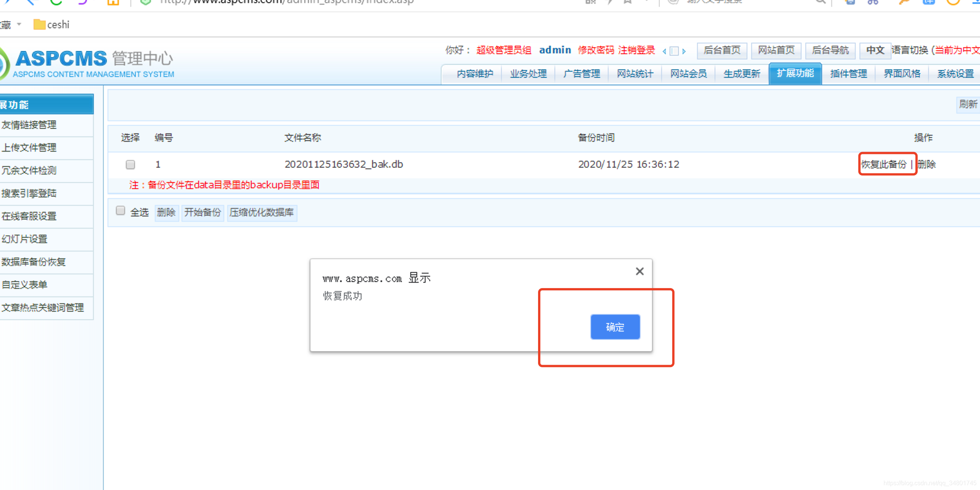Click 开始备份 button

(x=202, y=212)
